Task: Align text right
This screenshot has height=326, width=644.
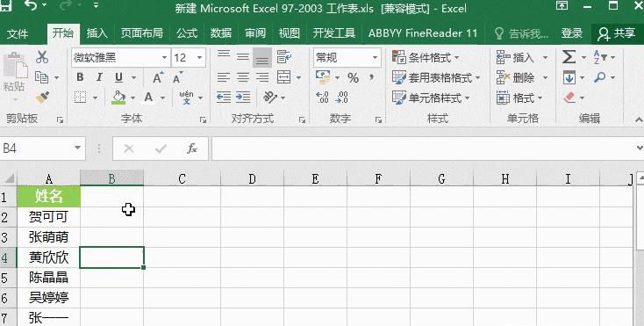Action: [262, 77]
